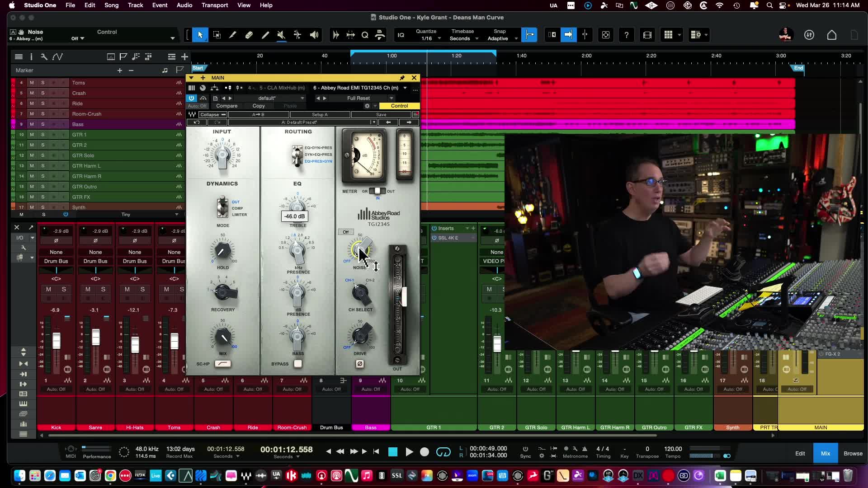868x488 pixels.
Task: Mute the Bass track
Action: [32, 124]
